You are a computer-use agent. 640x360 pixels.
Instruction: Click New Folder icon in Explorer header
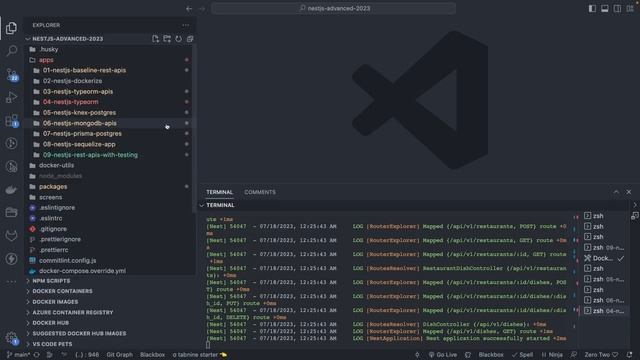[167, 39]
